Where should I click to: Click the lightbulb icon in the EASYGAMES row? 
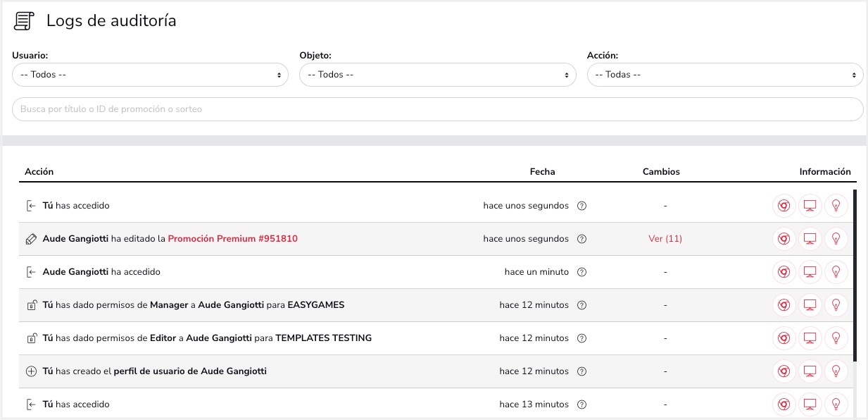[x=836, y=305]
